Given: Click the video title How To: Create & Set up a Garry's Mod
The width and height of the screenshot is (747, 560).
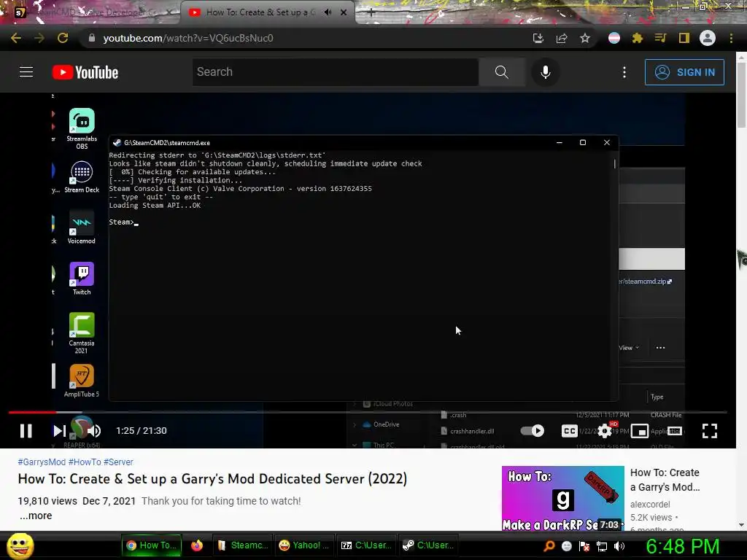Looking at the screenshot, I should click(x=212, y=479).
